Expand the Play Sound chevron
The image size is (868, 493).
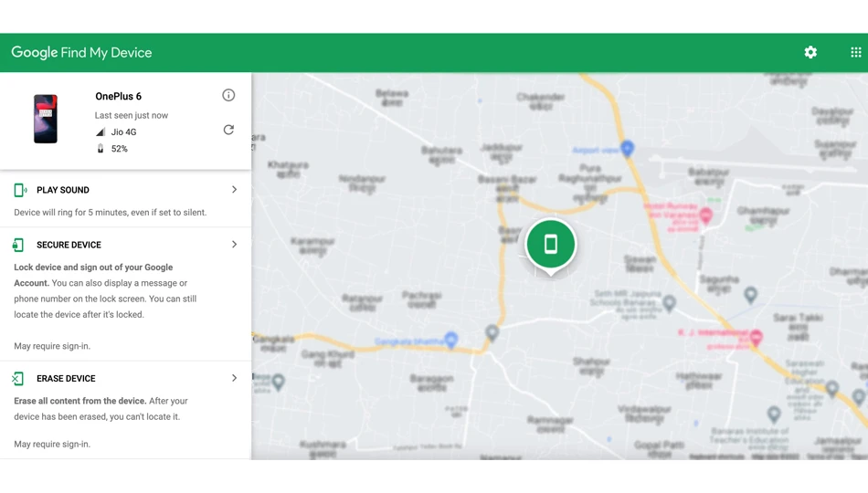coord(234,189)
